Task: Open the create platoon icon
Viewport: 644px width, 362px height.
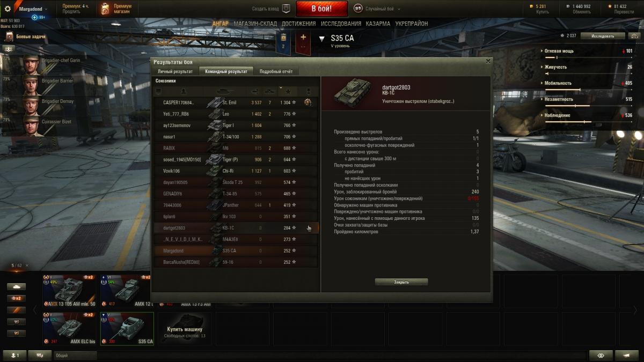Action: click(286, 9)
